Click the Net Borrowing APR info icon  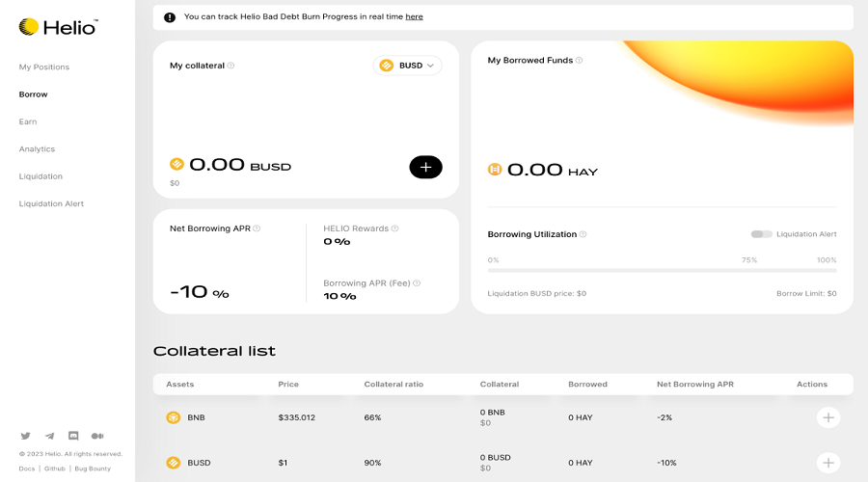257,228
